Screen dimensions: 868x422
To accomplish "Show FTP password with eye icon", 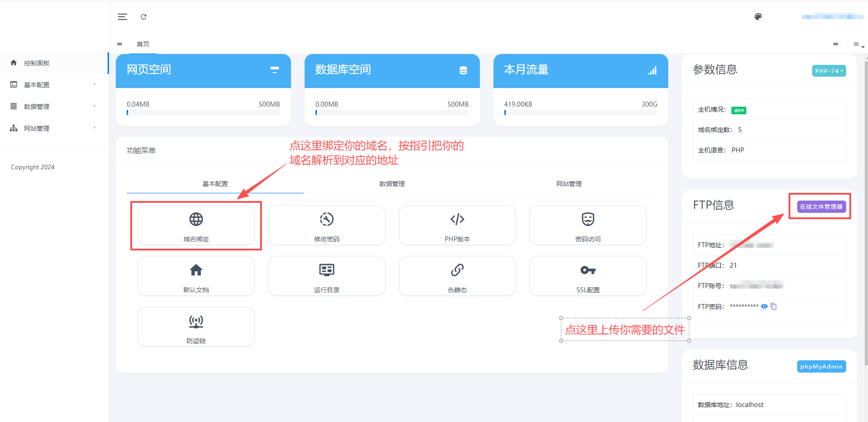I will click(x=764, y=306).
